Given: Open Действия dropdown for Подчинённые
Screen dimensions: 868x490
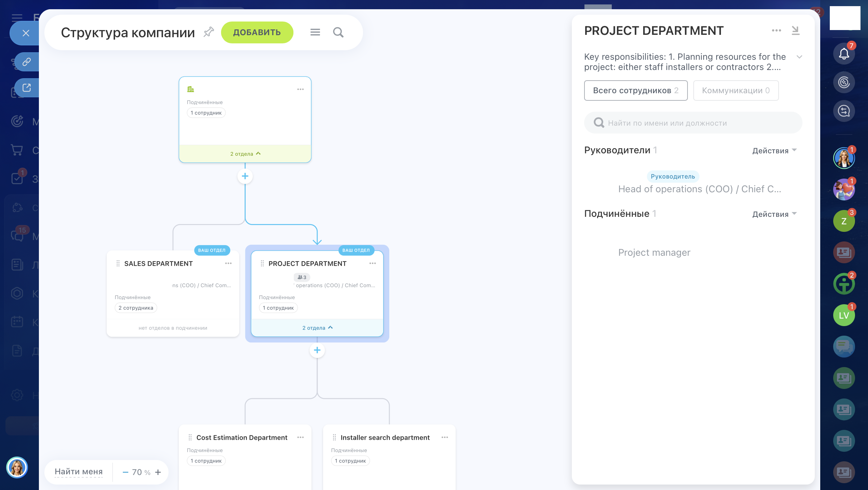Looking at the screenshot, I should tap(775, 214).
